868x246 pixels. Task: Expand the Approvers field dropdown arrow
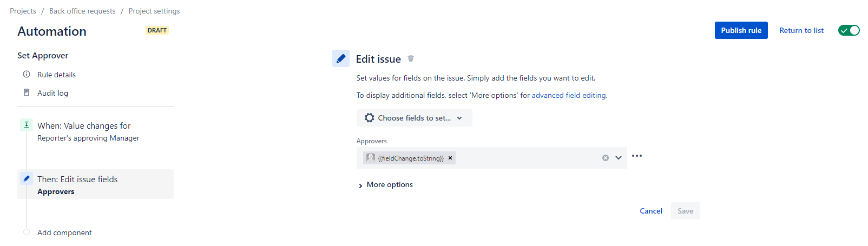(x=619, y=158)
